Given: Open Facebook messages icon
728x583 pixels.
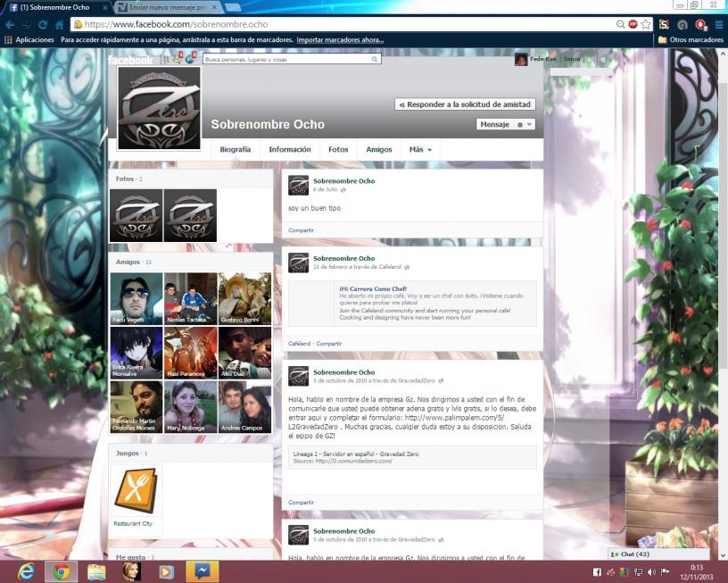Looking at the screenshot, I should (x=178, y=59).
